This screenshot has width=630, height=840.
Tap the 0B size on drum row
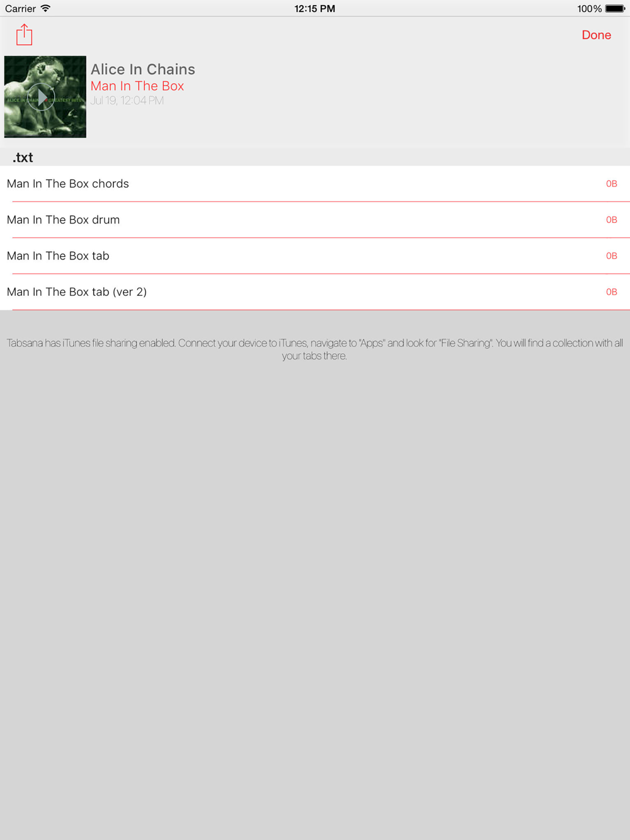click(611, 220)
